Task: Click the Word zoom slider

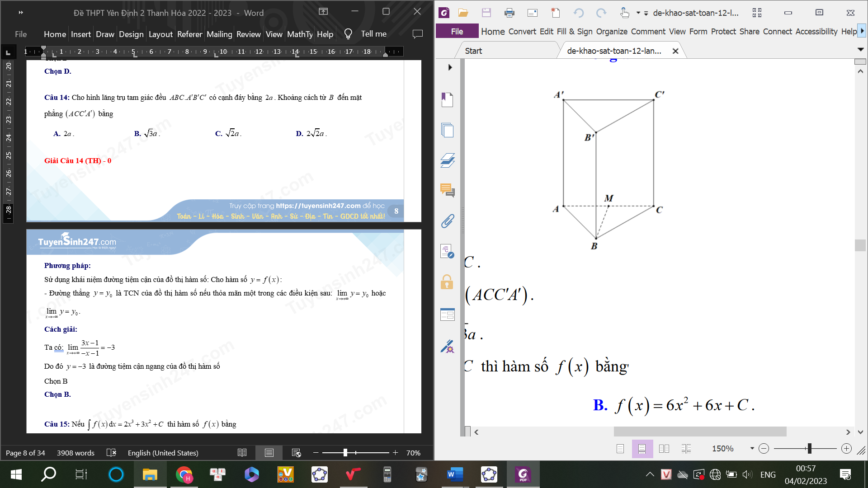Action: pyautogui.click(x=345, y=453)
